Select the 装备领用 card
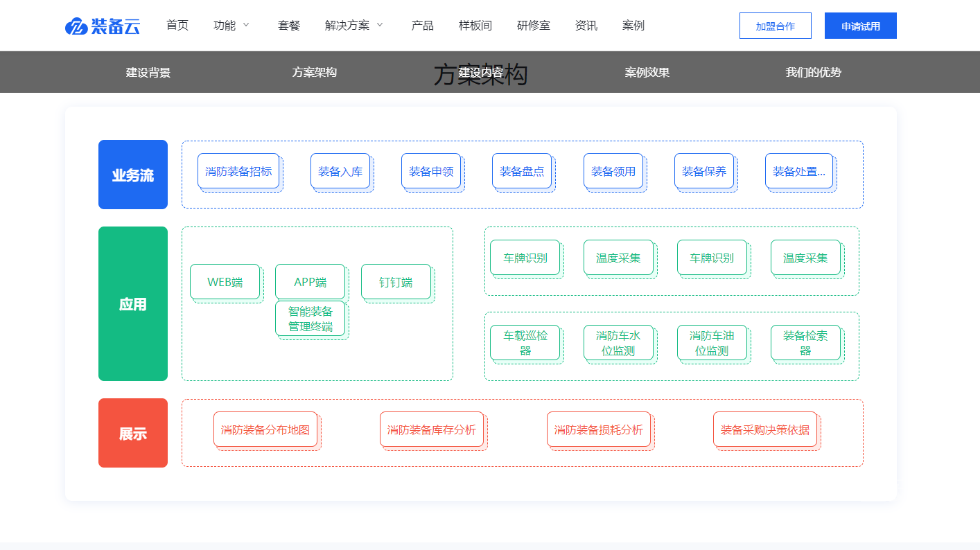 point(613,171)
